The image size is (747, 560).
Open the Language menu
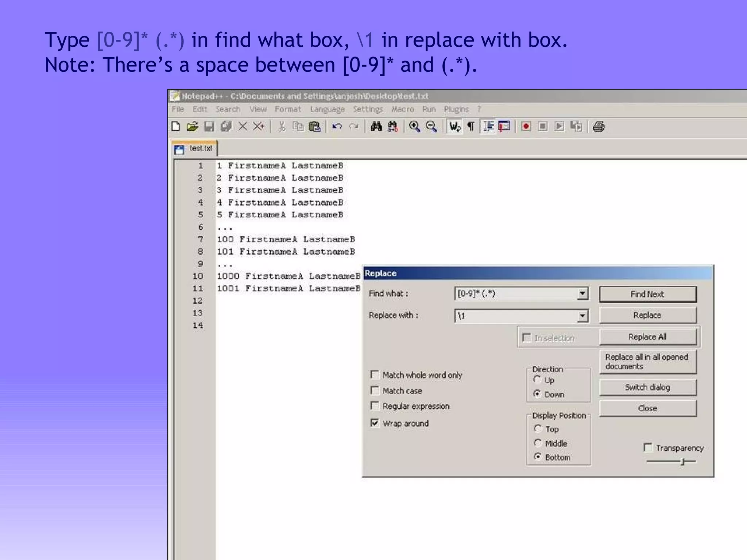[x=327, y=109]
